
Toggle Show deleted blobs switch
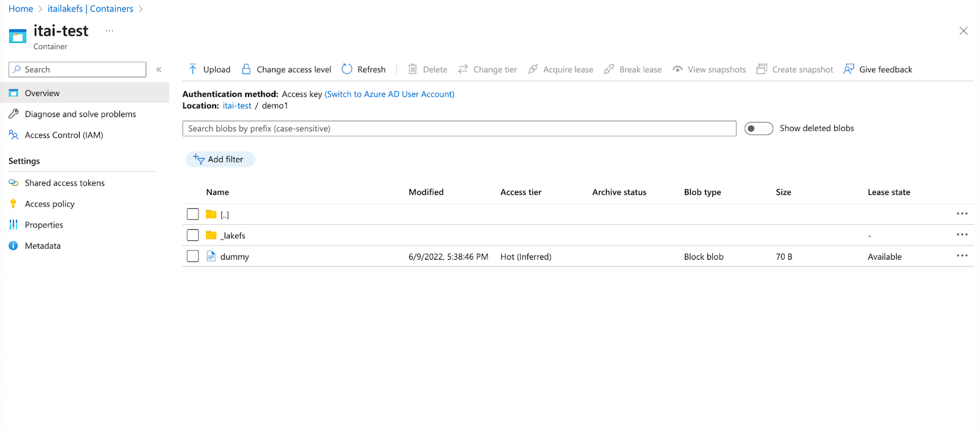click(759, 129)
